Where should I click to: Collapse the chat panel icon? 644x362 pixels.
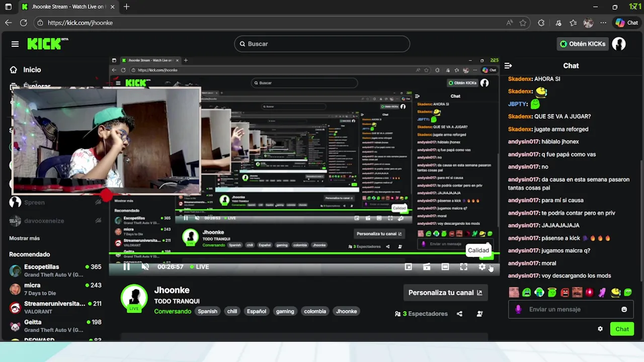[508, 65]
